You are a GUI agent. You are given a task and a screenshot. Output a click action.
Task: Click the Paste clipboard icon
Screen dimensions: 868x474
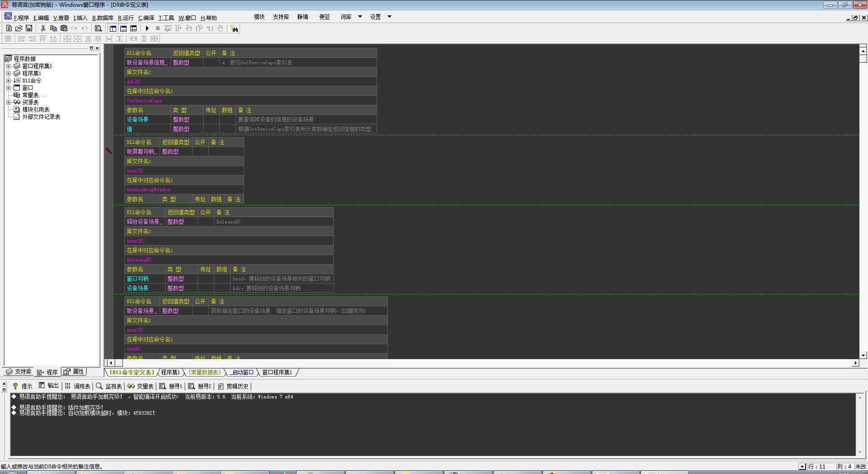click(64, 28)
